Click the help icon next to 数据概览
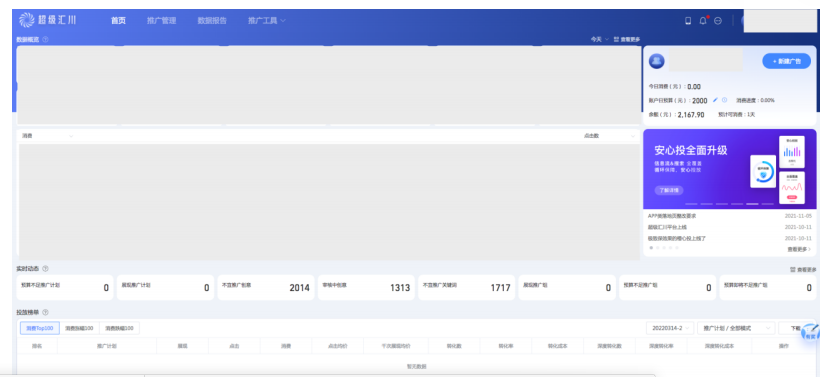 [x=45, y=39]
